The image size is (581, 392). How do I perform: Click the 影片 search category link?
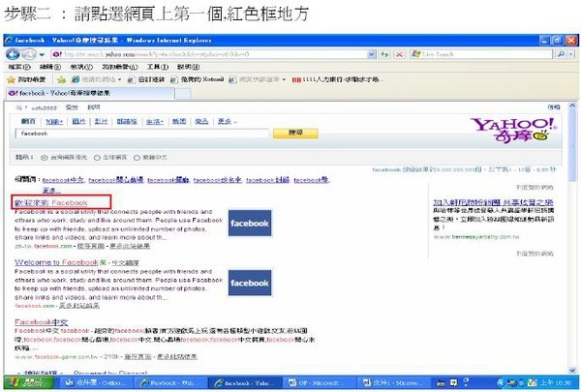[101, 122]
